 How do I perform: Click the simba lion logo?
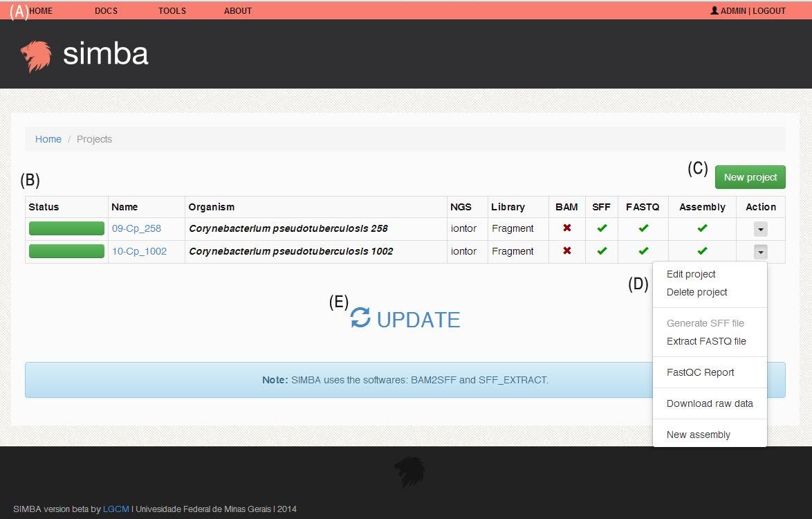pos(35,53)
